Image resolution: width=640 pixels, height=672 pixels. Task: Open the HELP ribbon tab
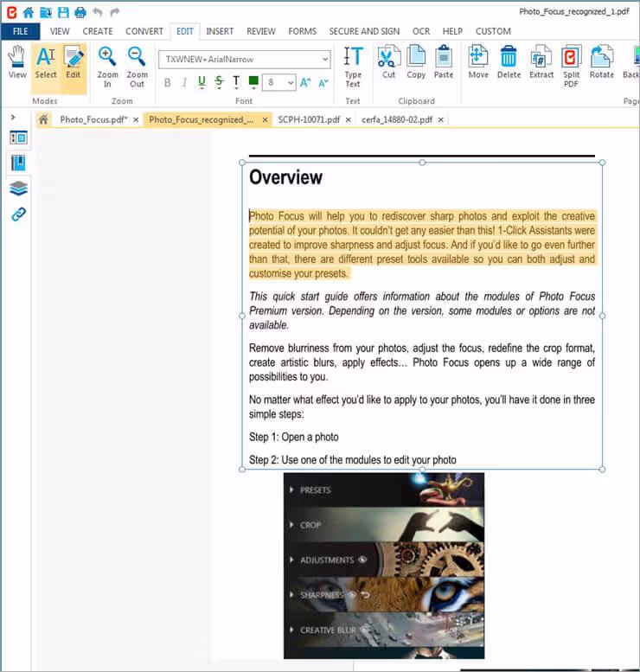[452, 31]
